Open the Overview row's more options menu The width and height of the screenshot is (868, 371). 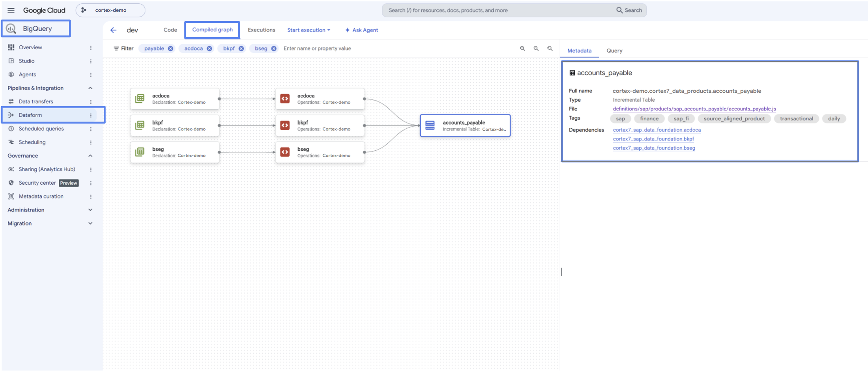(91, 48)
